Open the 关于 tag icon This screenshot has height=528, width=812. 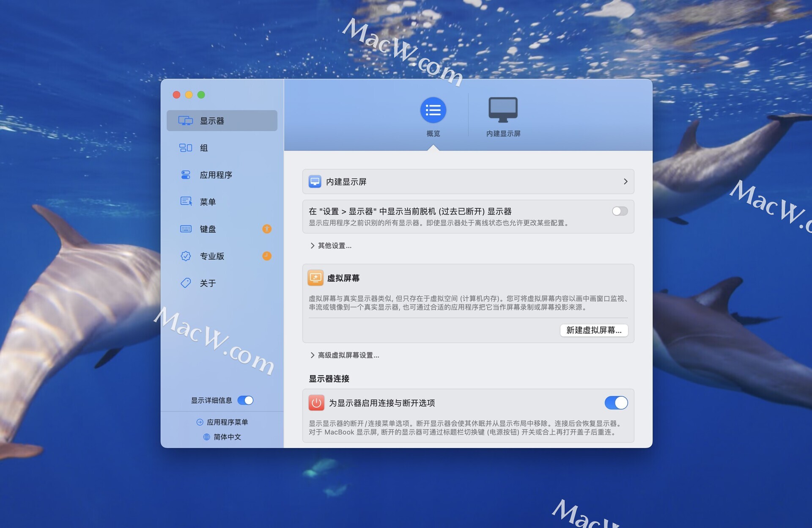pyautogui.click(x=186, y=283)
